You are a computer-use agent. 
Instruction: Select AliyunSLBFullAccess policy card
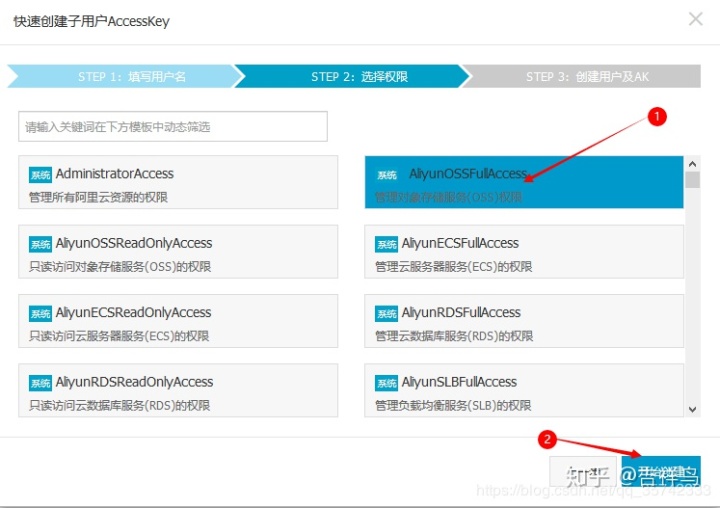pyautogui.click(x=524, y=390)
